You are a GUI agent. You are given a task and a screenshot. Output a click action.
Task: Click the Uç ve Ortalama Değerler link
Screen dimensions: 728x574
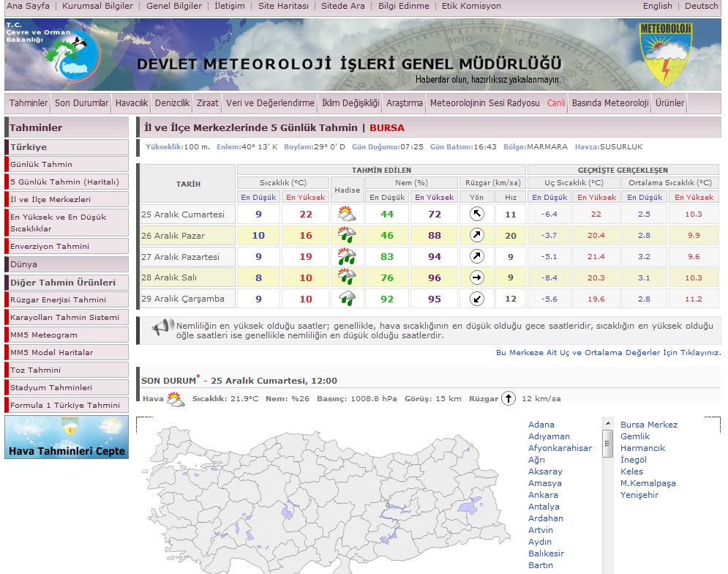click(608, 352)
